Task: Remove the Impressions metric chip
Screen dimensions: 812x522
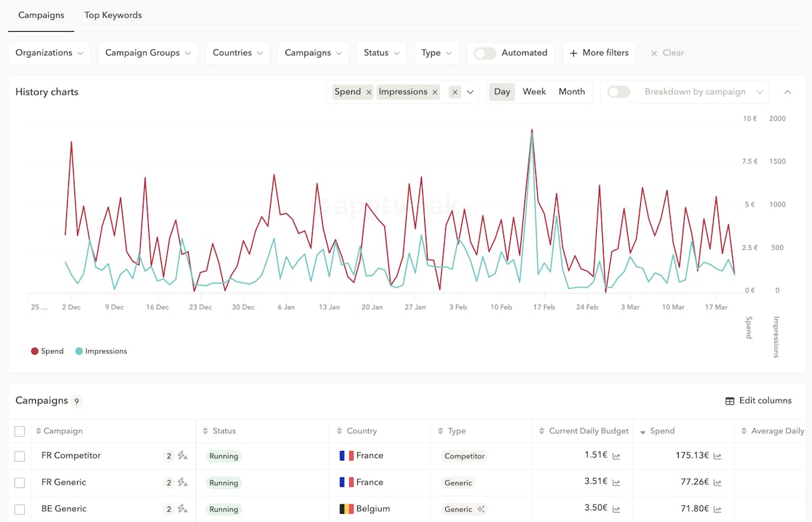Action: (x=434, y=92)
